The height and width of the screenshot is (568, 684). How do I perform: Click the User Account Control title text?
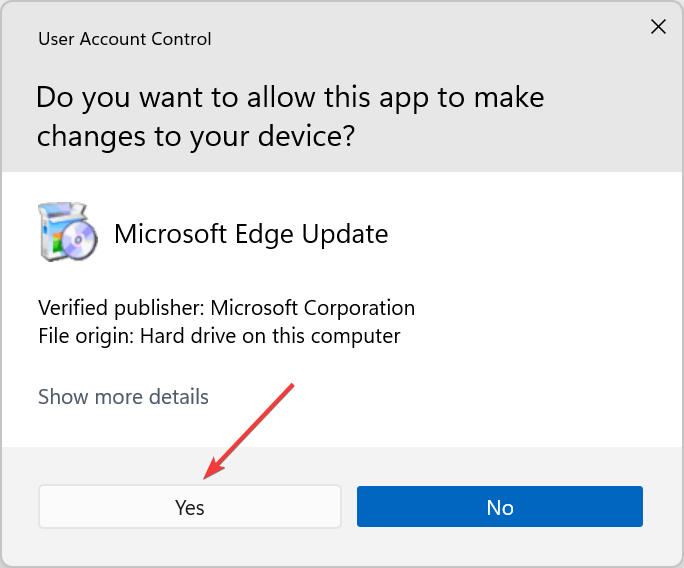pos(125,39)
